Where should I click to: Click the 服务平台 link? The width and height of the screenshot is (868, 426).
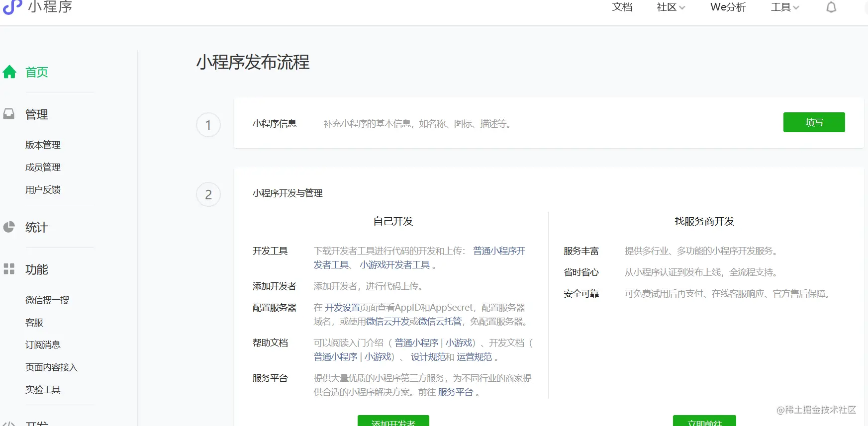455,392
